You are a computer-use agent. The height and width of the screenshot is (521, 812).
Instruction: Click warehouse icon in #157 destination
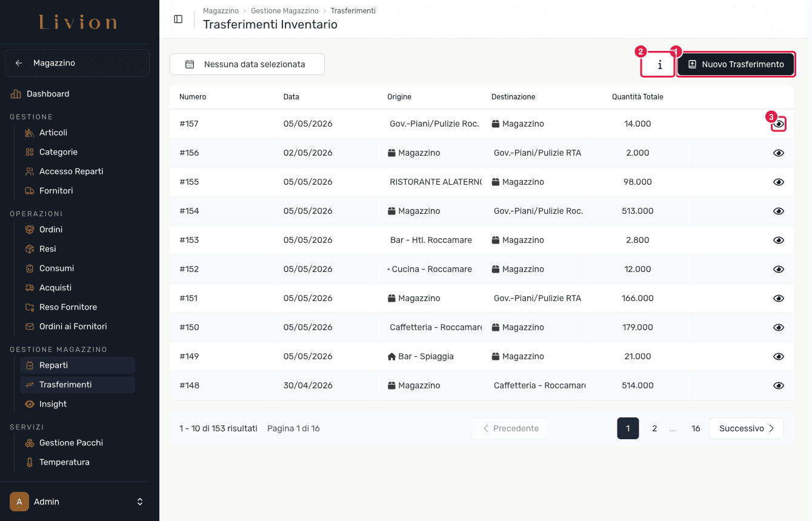(x=496, y=124)
